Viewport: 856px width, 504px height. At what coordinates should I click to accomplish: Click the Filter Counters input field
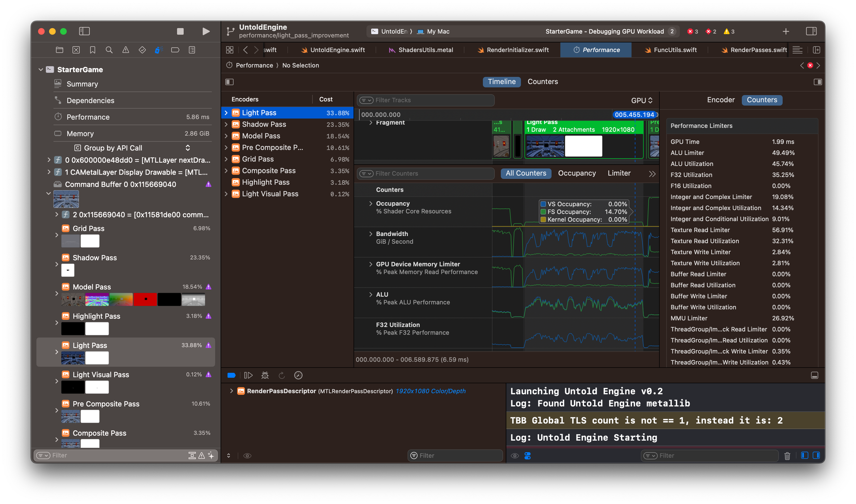coord(426,174)
